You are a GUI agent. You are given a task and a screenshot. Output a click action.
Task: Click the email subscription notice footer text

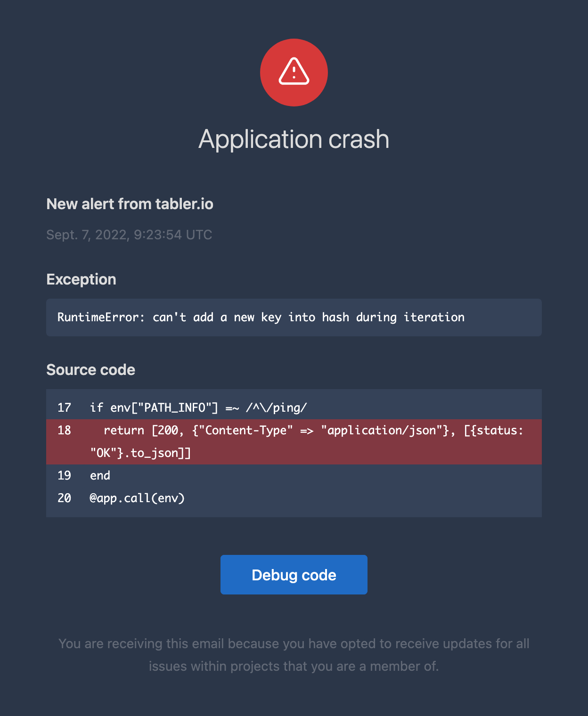[x=294, y=655]
